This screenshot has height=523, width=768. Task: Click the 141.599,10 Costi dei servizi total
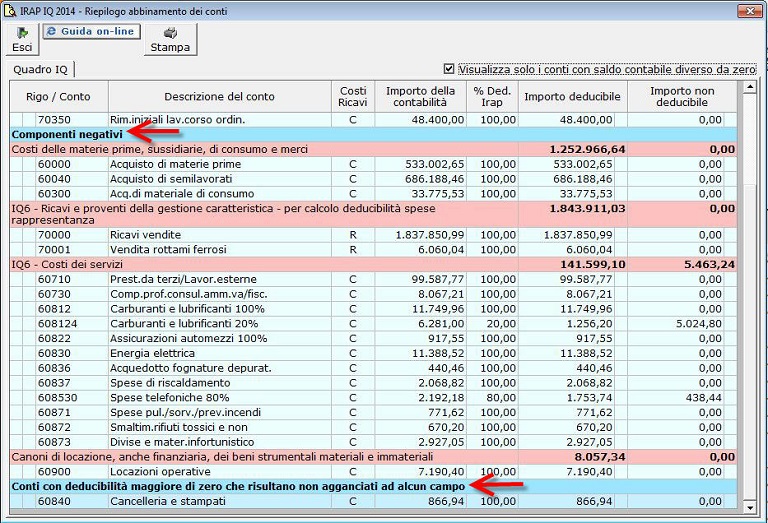pyautogui.click(x=593, y=264)
